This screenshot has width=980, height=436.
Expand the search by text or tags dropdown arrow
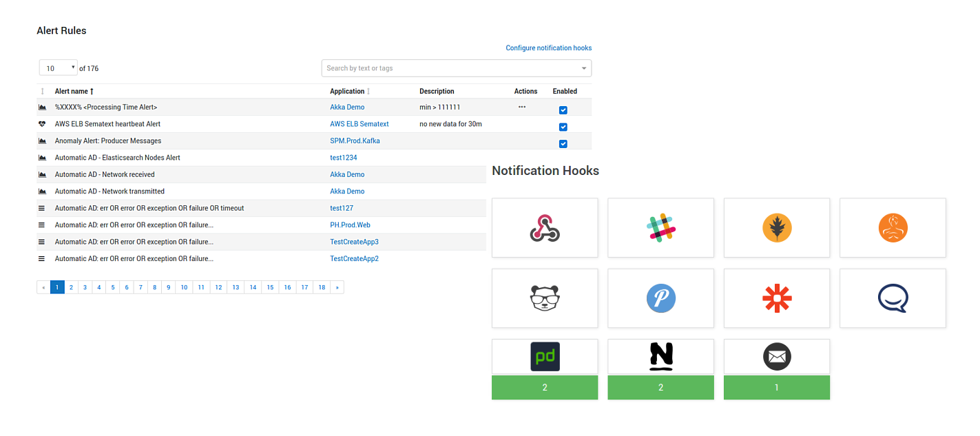coord(584,68)
